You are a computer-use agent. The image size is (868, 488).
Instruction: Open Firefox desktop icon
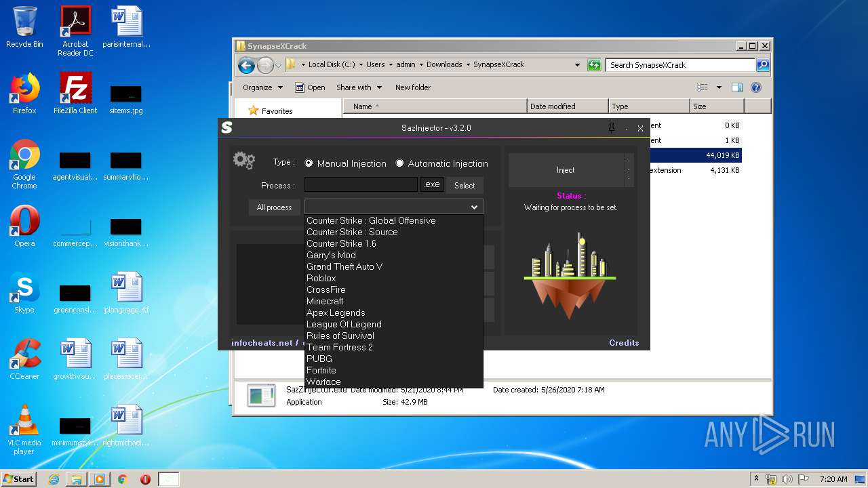point(24,94)
